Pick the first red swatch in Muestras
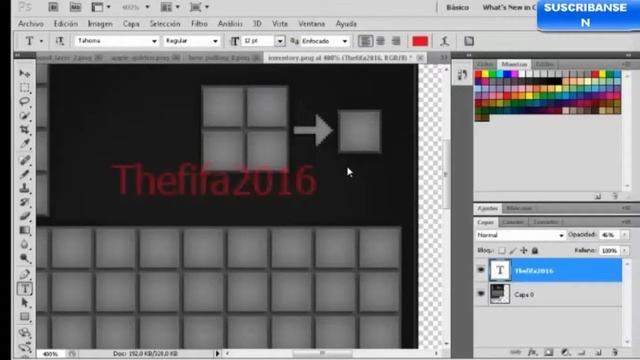The image size is (640, 360). 478,74
